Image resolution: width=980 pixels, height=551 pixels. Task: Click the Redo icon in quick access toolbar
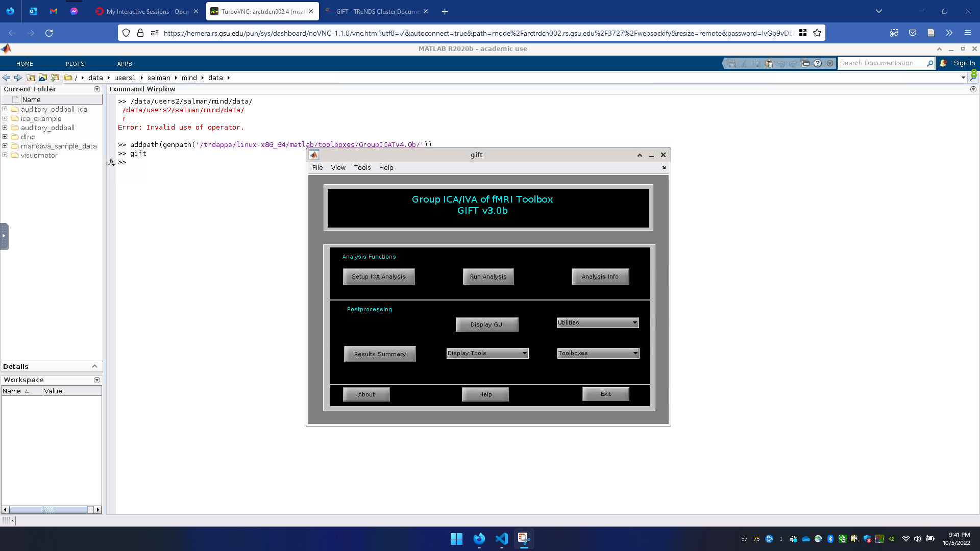[793, 63]
